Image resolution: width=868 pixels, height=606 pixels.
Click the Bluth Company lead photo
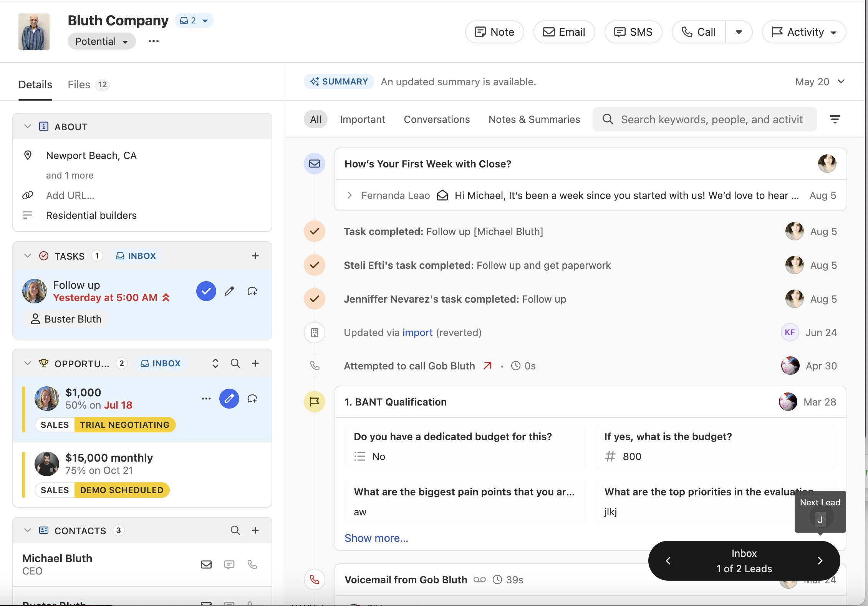point(34,32)
